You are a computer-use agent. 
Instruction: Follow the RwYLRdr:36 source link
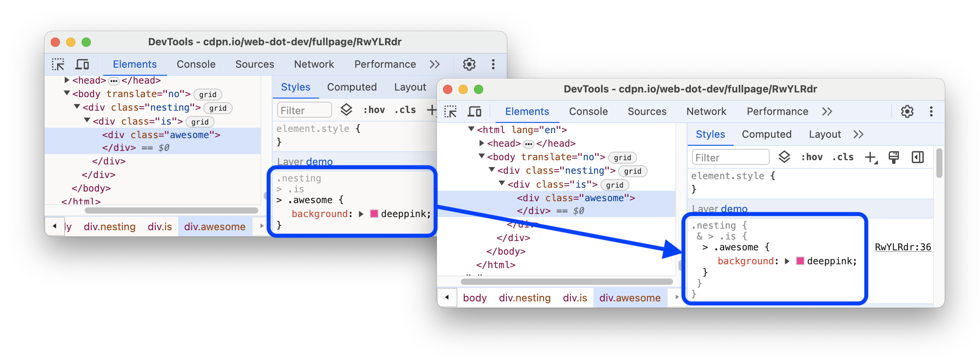tap(903, 246)
